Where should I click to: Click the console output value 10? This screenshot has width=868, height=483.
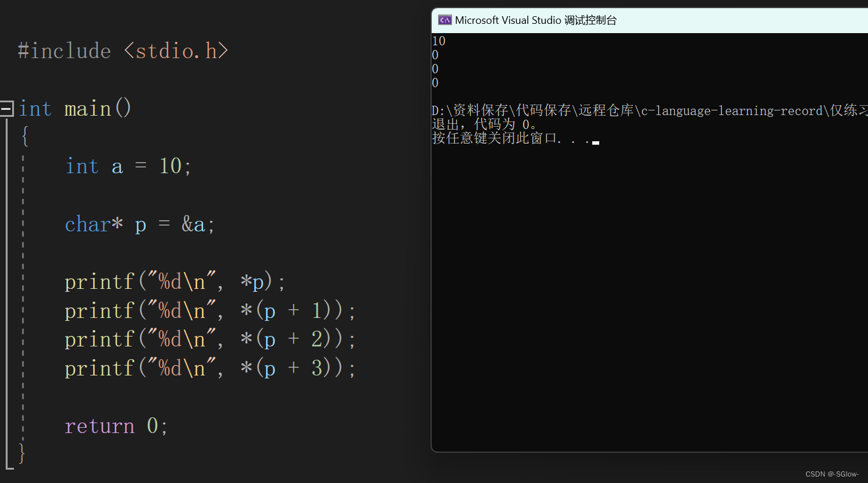[439, 41]
